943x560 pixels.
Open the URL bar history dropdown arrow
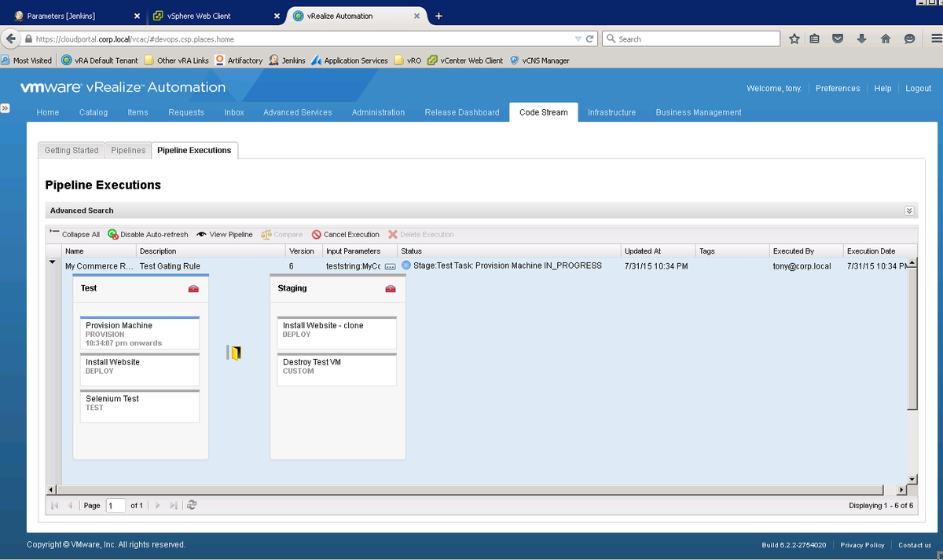click(578, 38)
